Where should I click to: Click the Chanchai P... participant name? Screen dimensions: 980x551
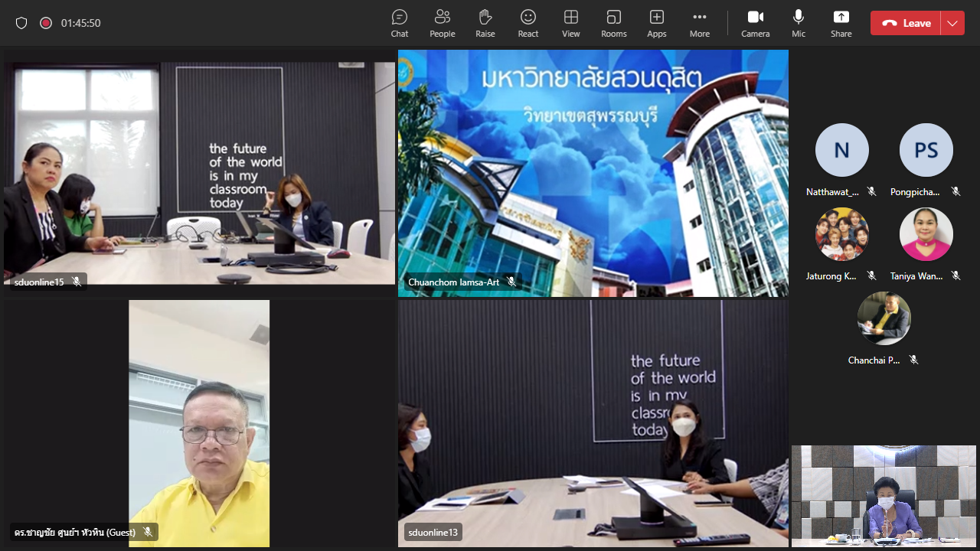click(x=874, y=360)
